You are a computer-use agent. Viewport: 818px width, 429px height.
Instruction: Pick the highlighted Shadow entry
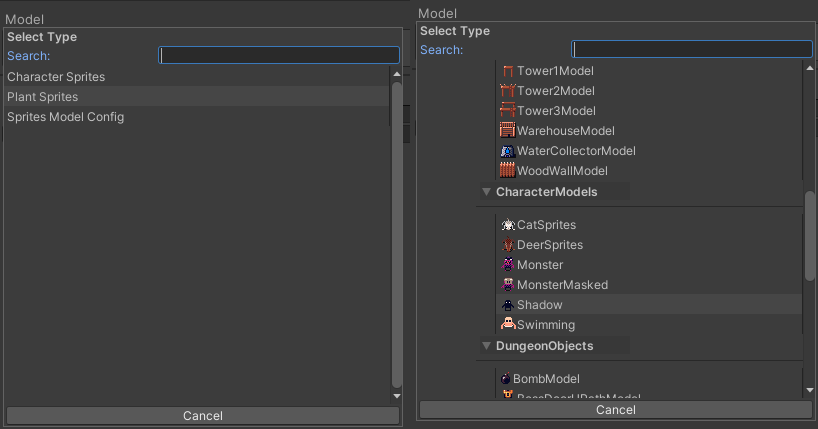(648, 304)
